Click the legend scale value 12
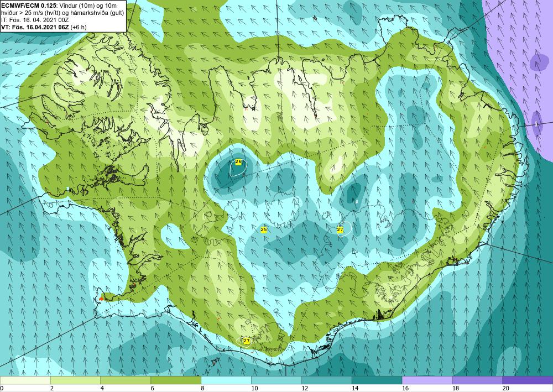The height and width of the screenshot is (392, 553). [x=305, y=389]
